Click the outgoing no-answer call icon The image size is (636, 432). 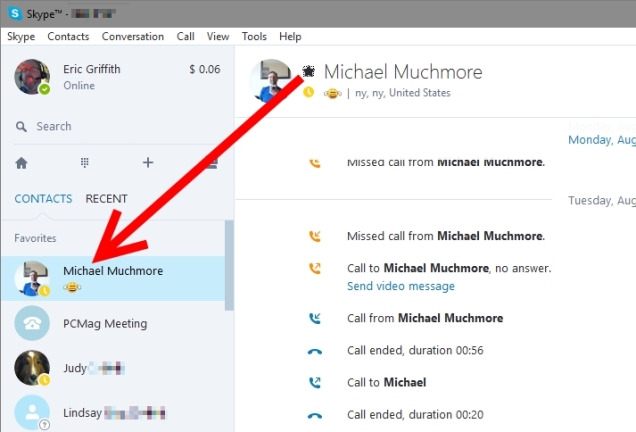[315, 268]
